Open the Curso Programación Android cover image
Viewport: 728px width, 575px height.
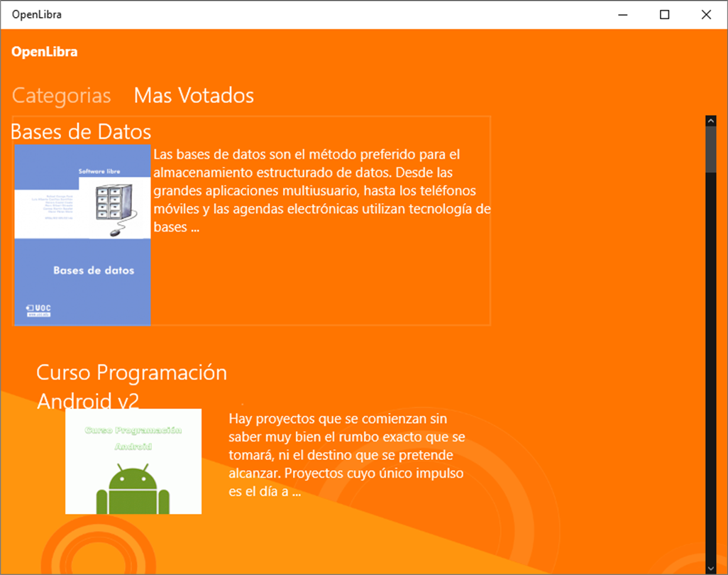coord(133,461)
